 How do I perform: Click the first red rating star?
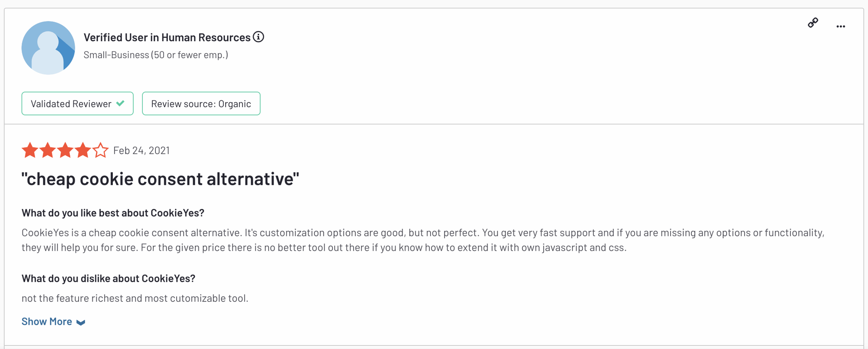click(x=30, y=150)
